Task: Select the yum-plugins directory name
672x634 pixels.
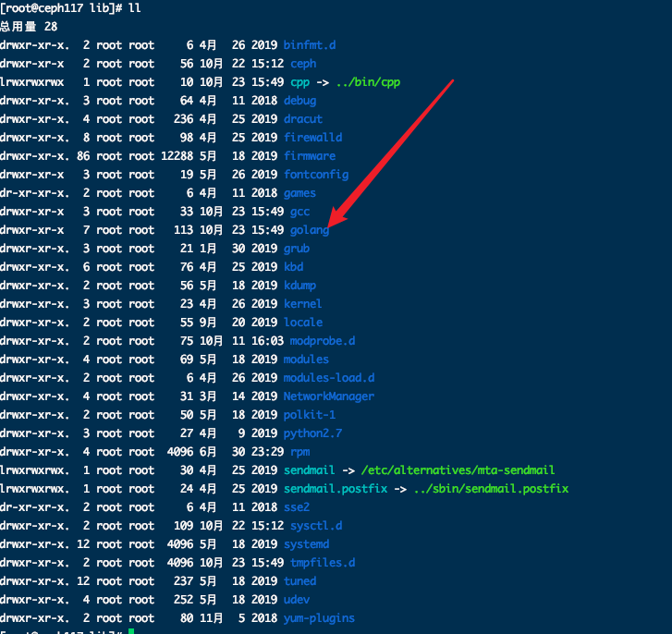Action: (319, 617)
